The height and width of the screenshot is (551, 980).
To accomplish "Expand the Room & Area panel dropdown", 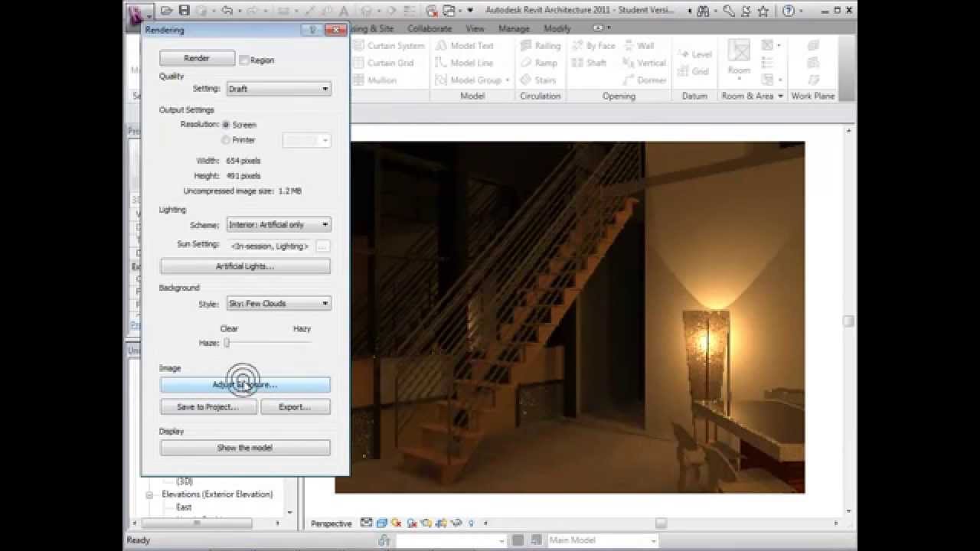I will [x=780, y=96].
